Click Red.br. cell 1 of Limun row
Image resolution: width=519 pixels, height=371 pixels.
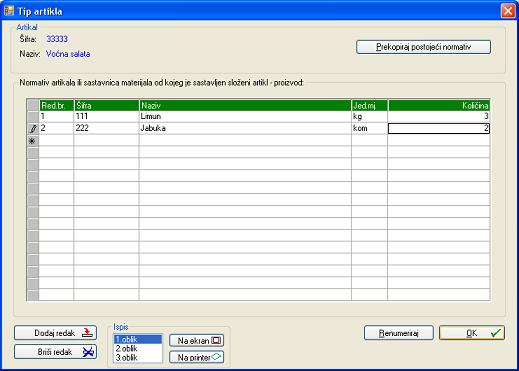pyautogui.click(x=56, y=116)
